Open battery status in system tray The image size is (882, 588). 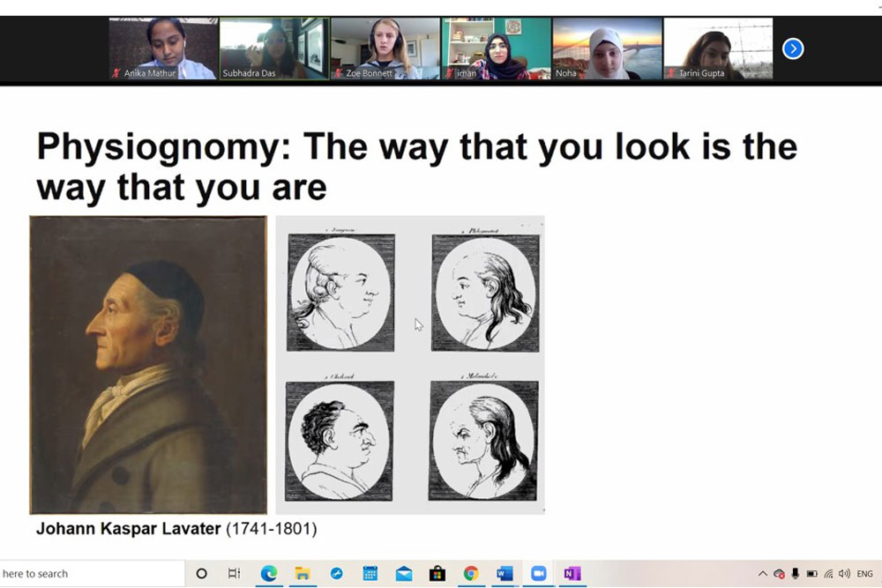click(x=811, y=574)
